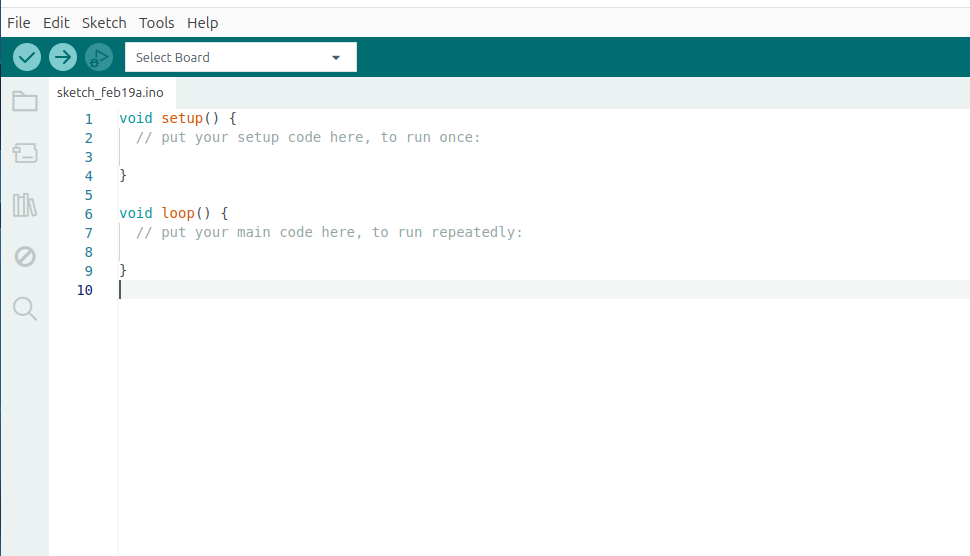Open the Search magnifier icon in sidebar
Screen dimensions: 970x556
(x=25, y=309)
